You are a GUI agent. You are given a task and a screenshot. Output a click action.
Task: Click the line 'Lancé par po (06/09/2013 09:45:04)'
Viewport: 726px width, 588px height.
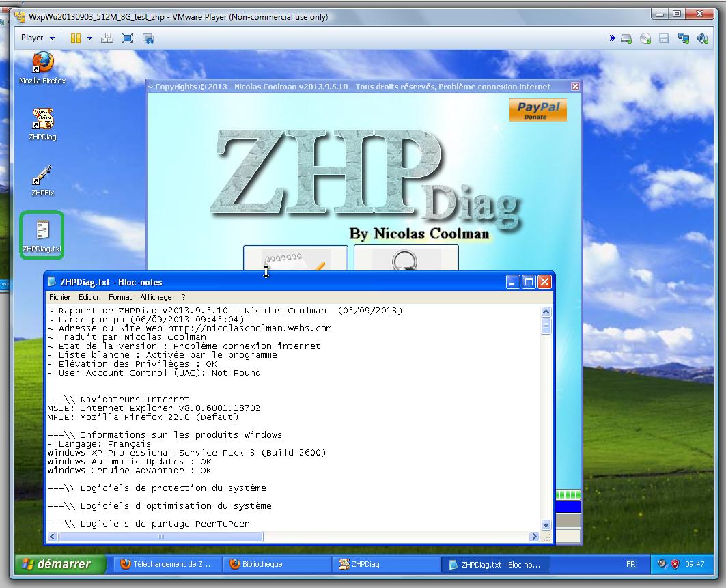click(146, 320)
